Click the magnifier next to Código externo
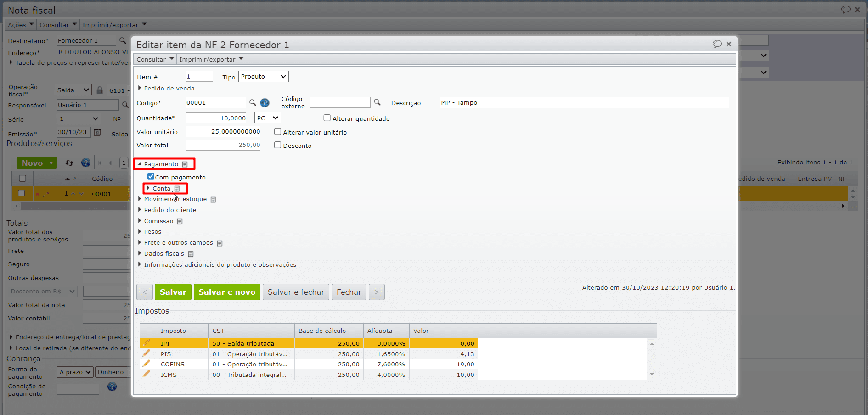This screenshot has width=868, height=415. [377, 102]
